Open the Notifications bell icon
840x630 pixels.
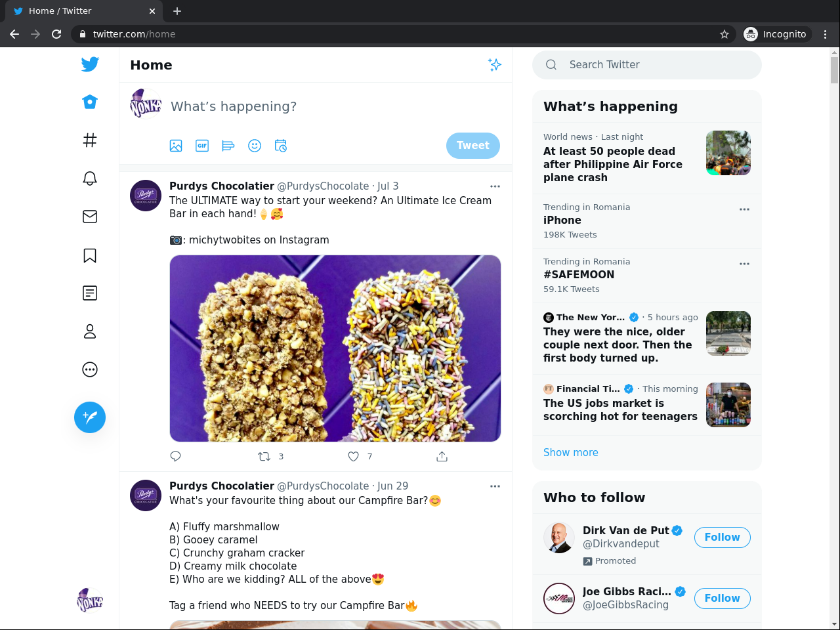coord(90,178)
